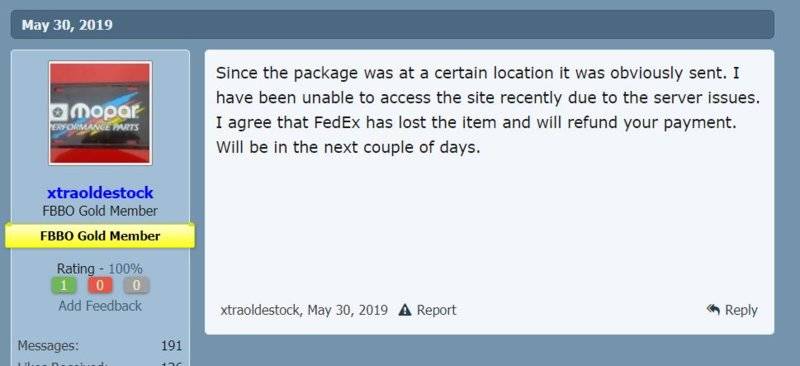Viewport: 800px width, 366px height.
Task: Open the Add Feedback link
Action: (100, 306)
